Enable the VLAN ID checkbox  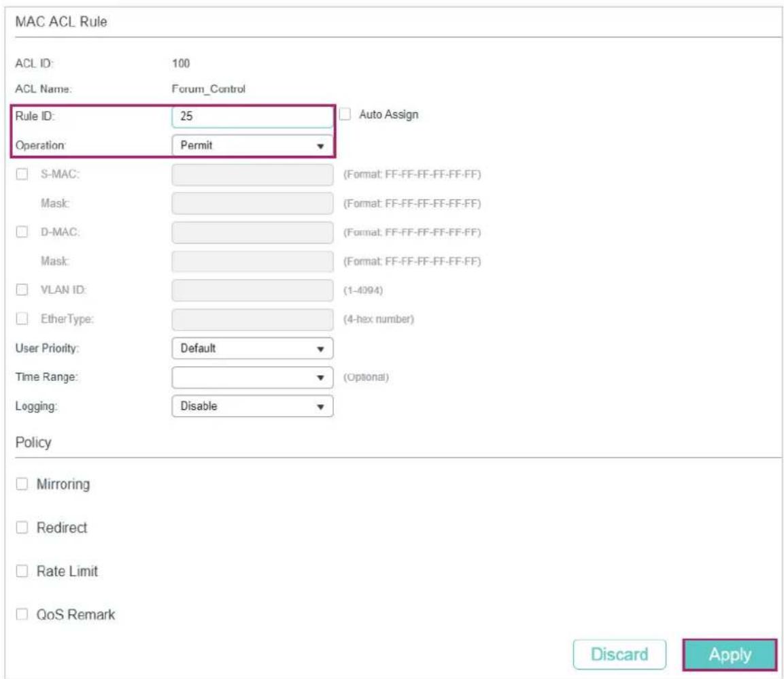(22, 290)
